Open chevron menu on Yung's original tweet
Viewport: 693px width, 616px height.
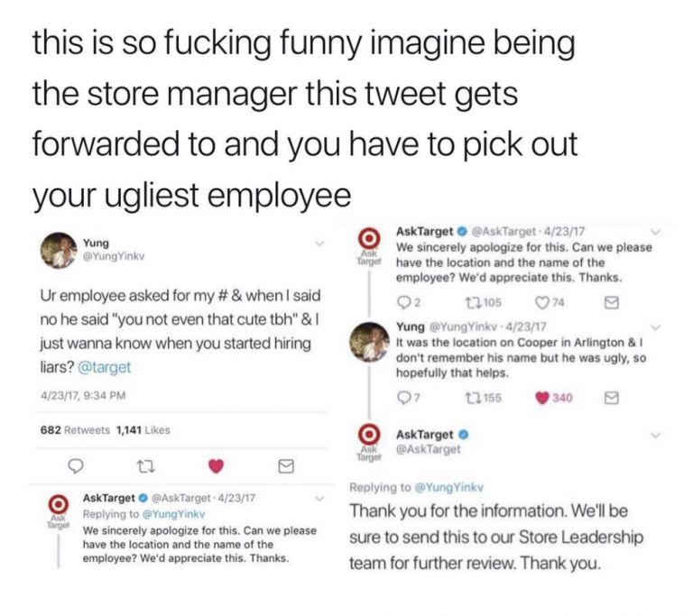pyautogui.click(x=319, y=244)
